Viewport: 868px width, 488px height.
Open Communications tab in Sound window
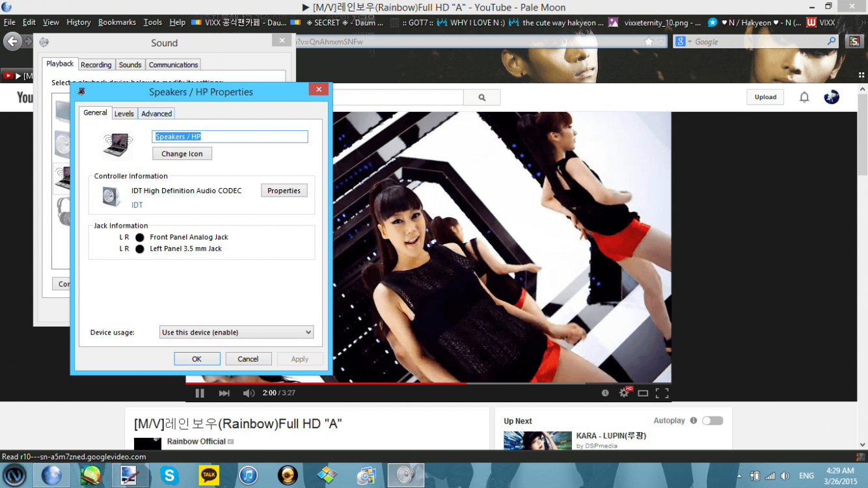[173, 65]
